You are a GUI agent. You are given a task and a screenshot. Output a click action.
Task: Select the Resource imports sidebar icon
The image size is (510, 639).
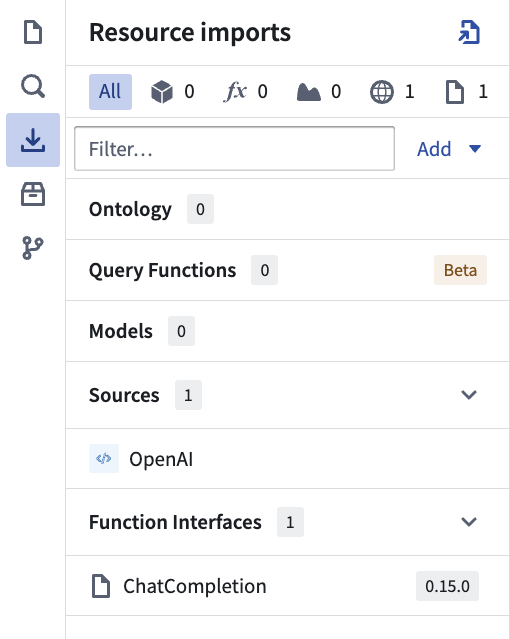pos(33,140)
